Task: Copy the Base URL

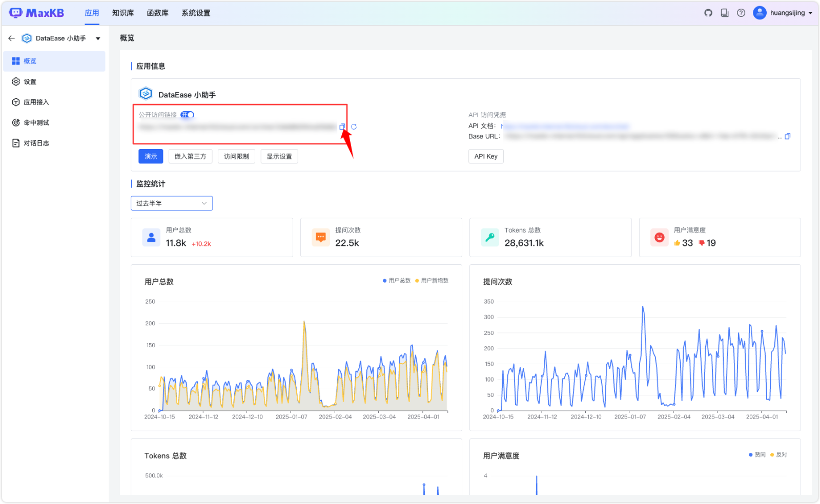Action: tap(788, 136)
